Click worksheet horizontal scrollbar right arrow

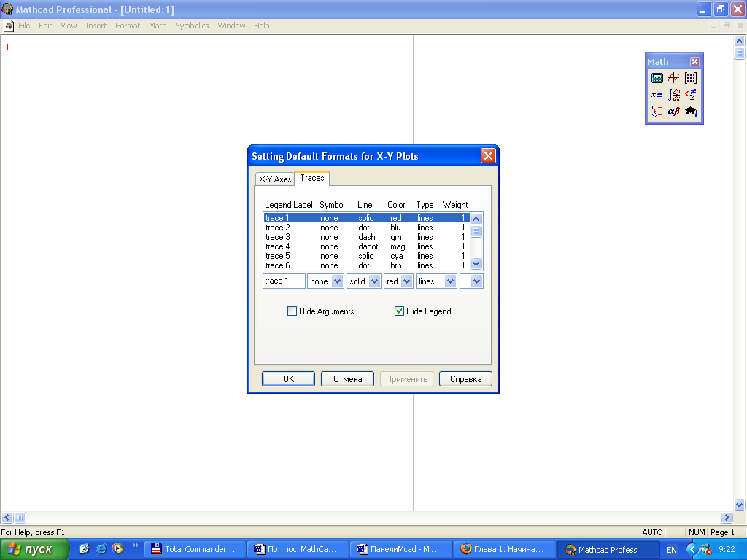point(727,517)
